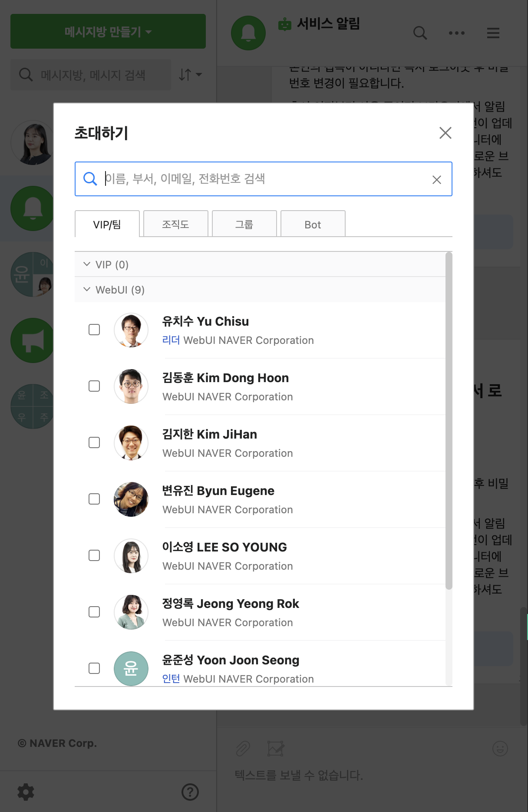Open the emoji sticker picker
This screenshot has height=812, width=528.
[x=500, y=749]
